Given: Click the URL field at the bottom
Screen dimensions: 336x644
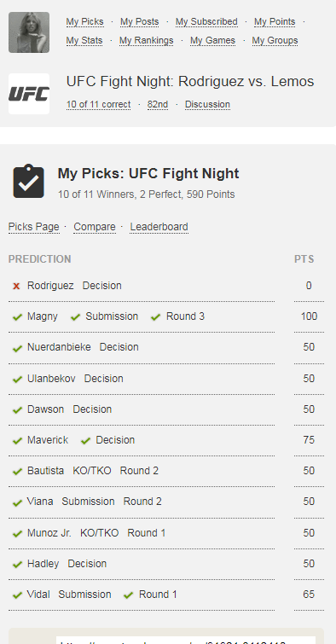Looking at the screenshot, I should 186,641.
